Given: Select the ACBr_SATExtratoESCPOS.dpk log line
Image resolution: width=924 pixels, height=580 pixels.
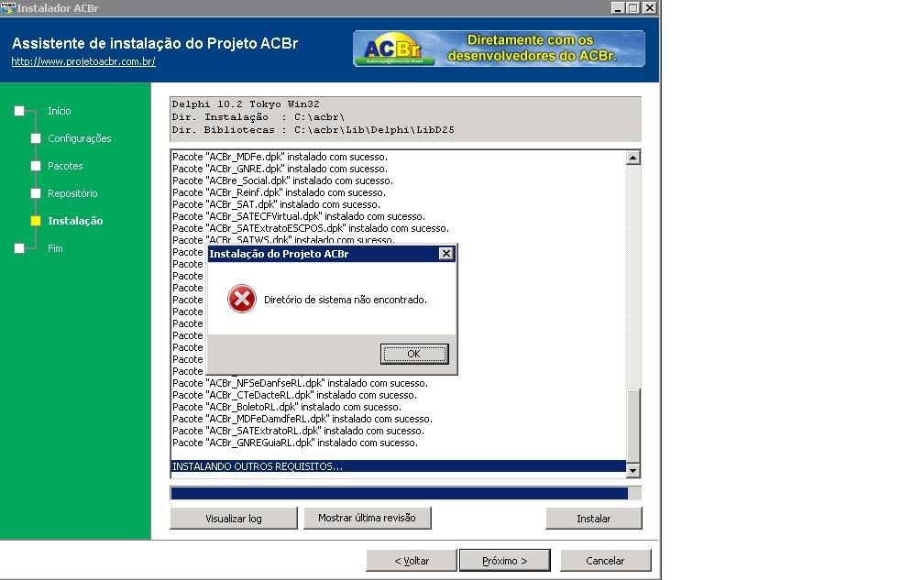Looking at the screenshot, I should [x=311, y=228].
